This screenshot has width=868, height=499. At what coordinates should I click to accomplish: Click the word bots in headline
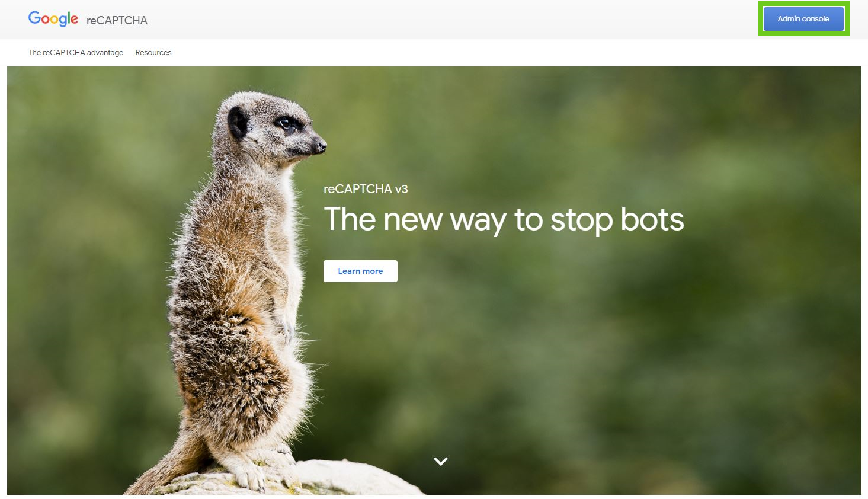652,219
